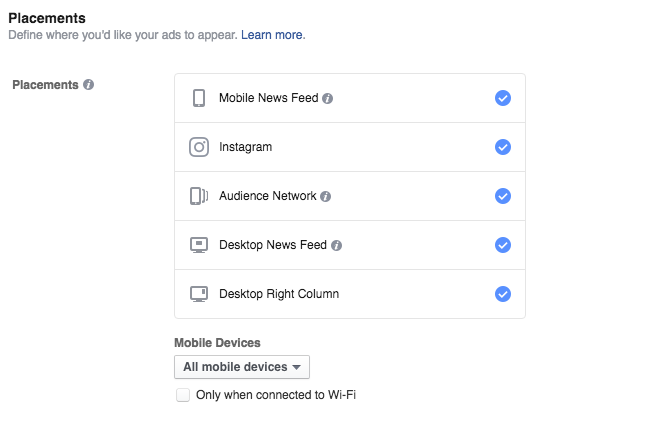Deselect the Instagram placement checkmark
664x444 pixels.
pyautogui.click(x=503, y=147)
